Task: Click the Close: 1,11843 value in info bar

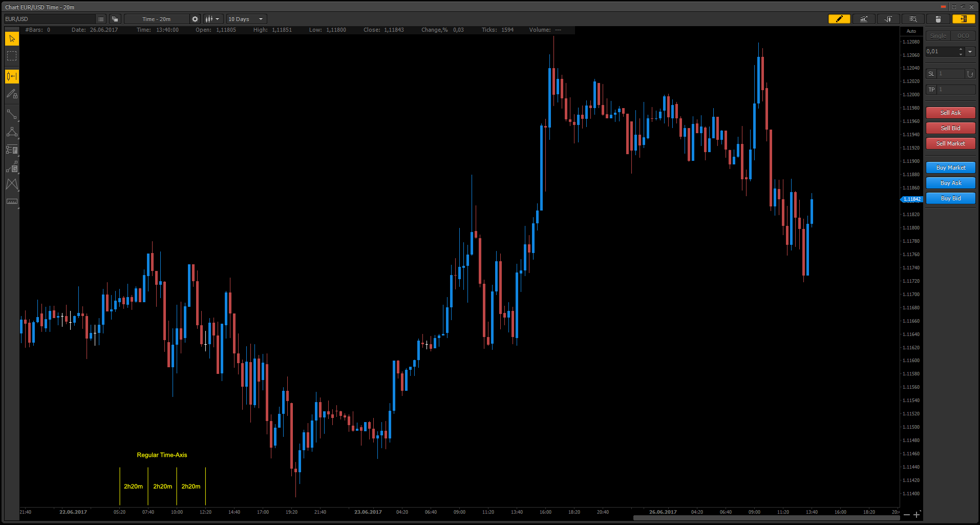Action: coord(384,30)
